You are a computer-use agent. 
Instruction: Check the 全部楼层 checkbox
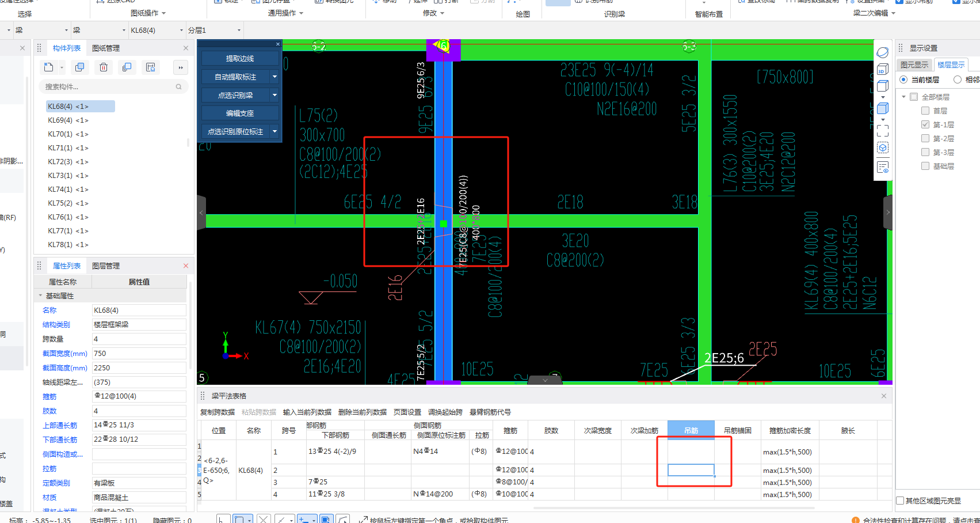click(x=914, y=97)
